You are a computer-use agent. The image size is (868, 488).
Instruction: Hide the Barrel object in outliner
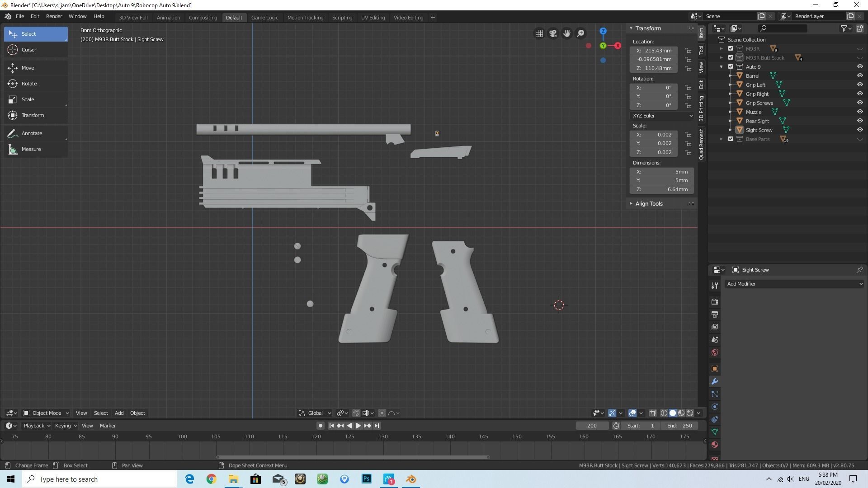pos(860,75)
